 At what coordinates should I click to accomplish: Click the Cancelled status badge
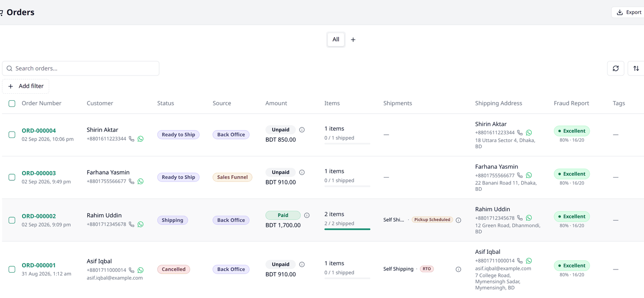[173, 269]
